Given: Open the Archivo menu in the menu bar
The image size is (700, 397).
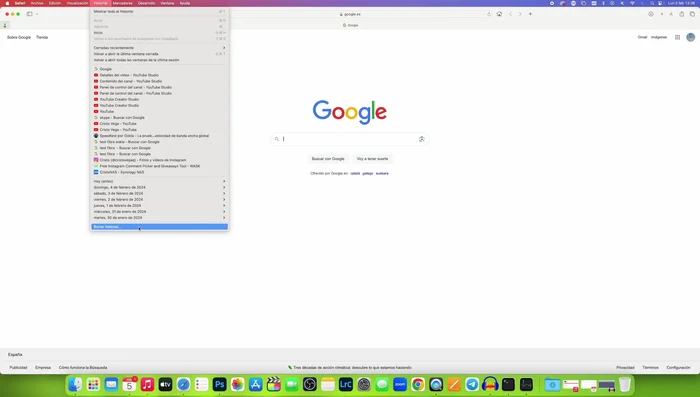Looking at the screenshot, I should pyautogui.click(x=37, y=3).
